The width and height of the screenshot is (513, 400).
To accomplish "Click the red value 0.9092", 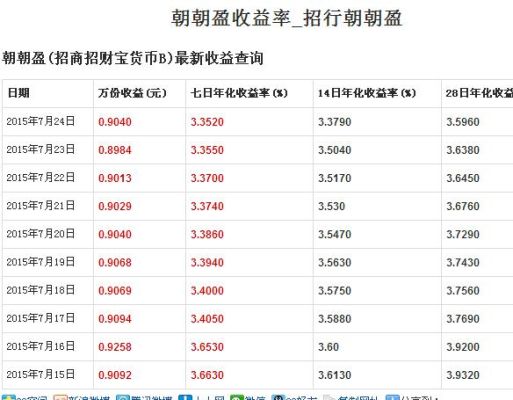I will [x=115, y=375].
